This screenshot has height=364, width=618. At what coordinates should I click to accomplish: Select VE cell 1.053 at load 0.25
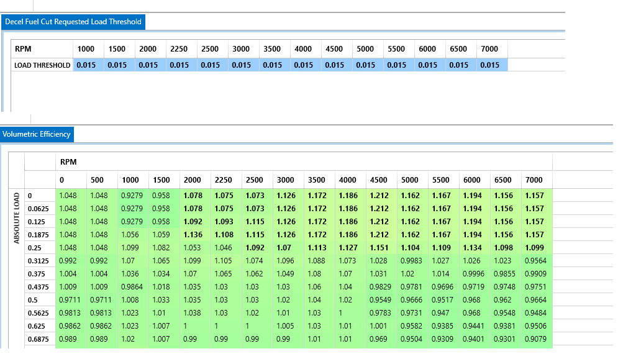click(x=195, y=248)
